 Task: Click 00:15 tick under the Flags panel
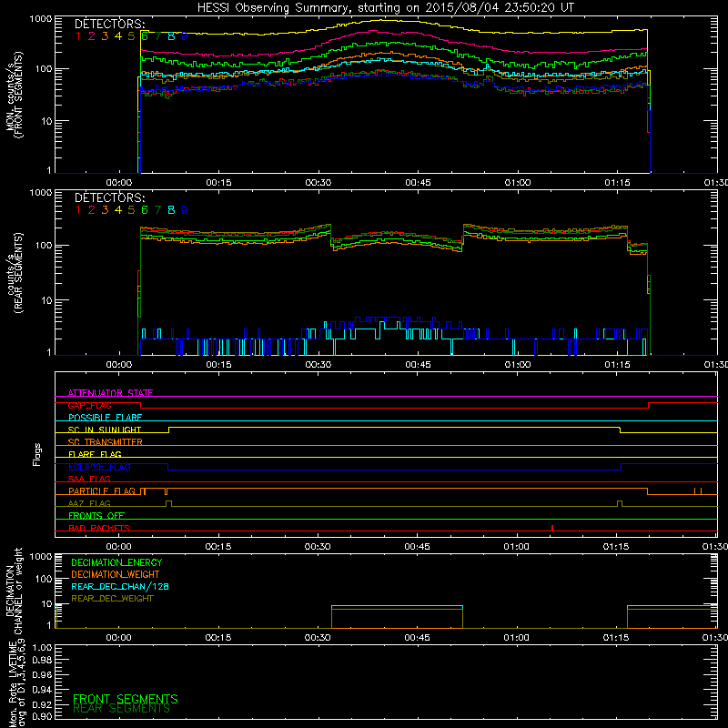(x=218, y=547)
